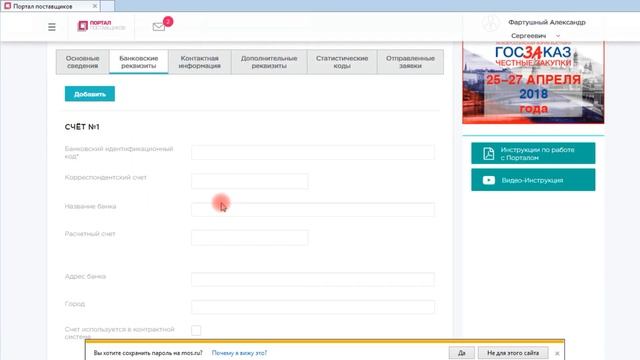The width and height of the screenshot is (640, 360).
Task: Close the Портал поставщиков browser tab
Action: [95, 6]
